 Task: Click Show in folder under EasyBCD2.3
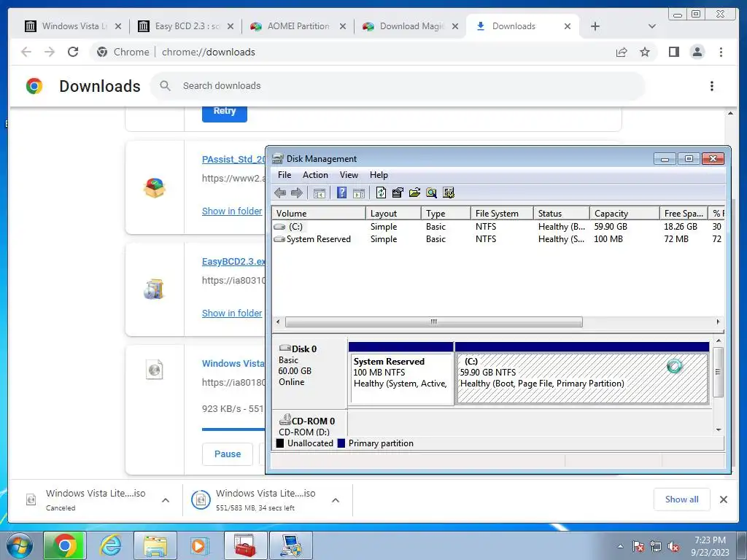tap(232, 314)
